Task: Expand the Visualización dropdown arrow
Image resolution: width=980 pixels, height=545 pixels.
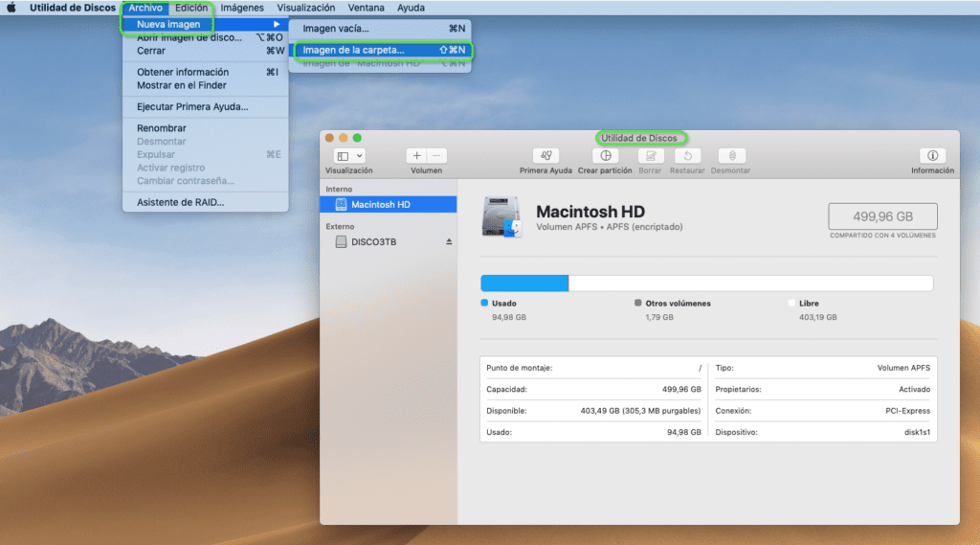Action: point(360,156)
